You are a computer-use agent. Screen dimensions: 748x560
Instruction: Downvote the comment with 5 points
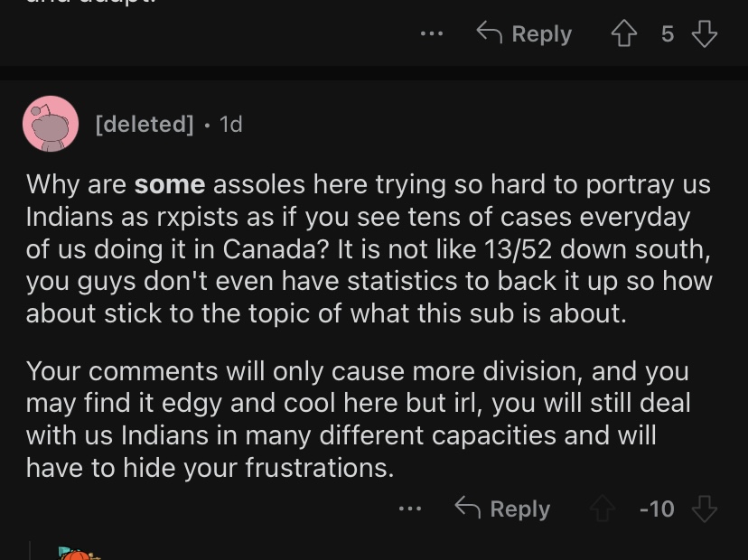(704, 33)
